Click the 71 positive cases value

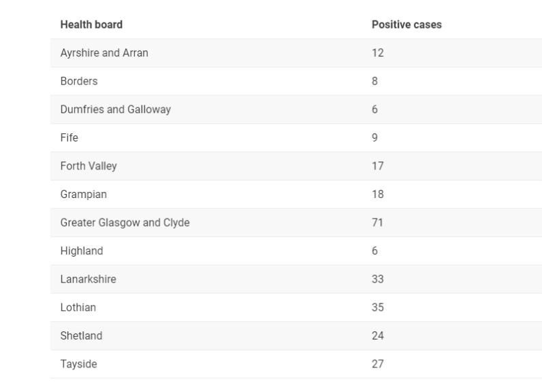377,223
